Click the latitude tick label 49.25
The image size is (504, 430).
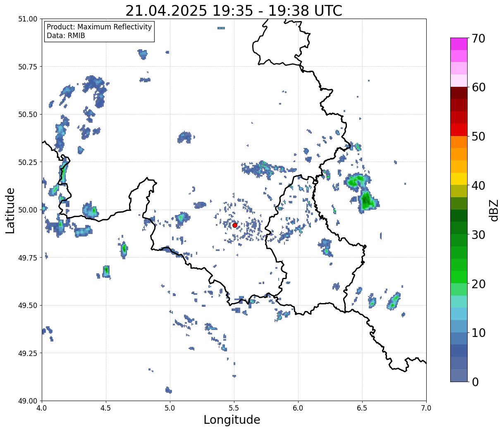[28, 353]
